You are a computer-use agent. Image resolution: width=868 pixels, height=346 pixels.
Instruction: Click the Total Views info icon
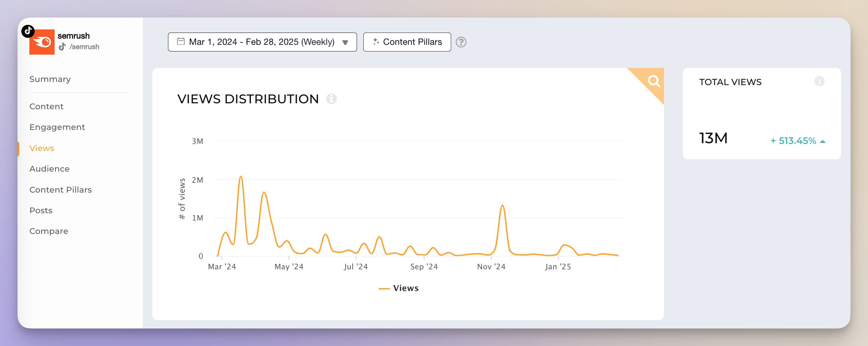click(819, 81)
